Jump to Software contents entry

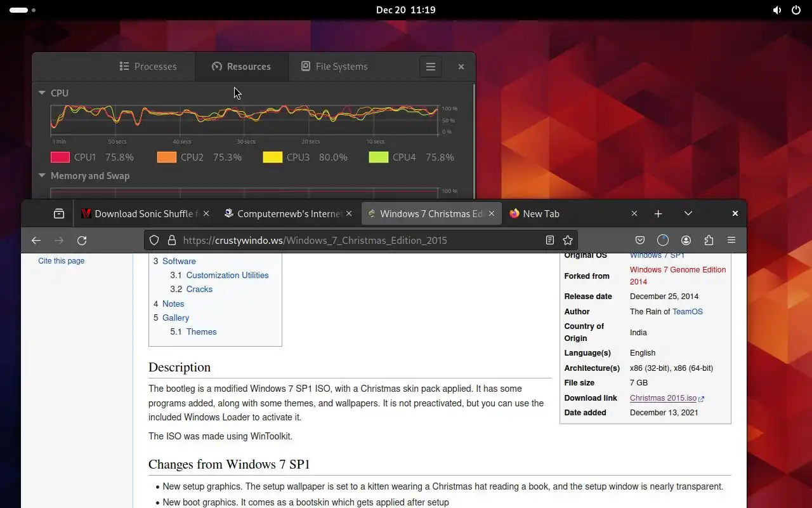(x=179, y=261)
